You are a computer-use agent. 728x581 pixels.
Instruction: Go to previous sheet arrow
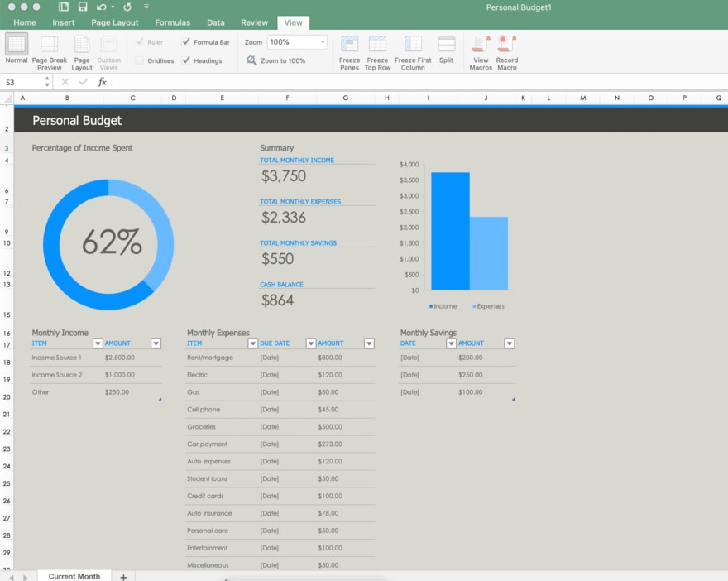pos(12,578)
